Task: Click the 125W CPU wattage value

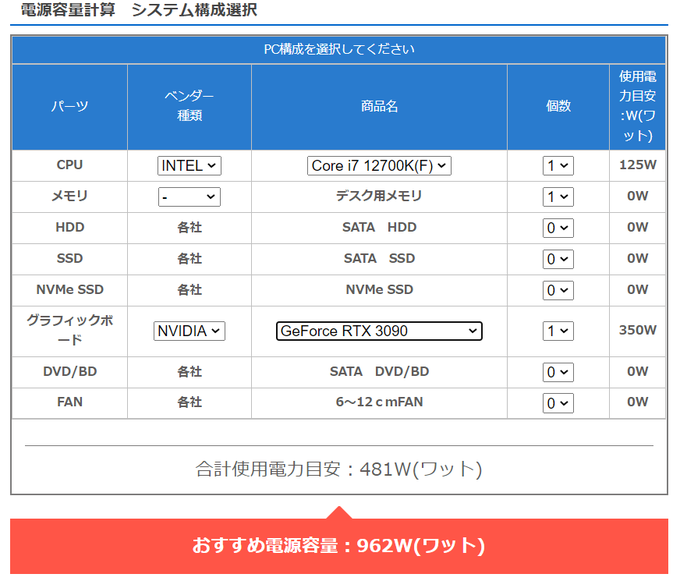Action: [x=638, y=165]
